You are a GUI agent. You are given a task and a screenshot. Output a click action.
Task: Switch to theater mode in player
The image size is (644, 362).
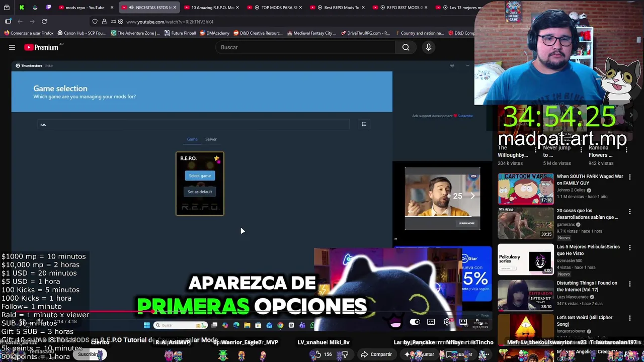(x=463, y=322)
